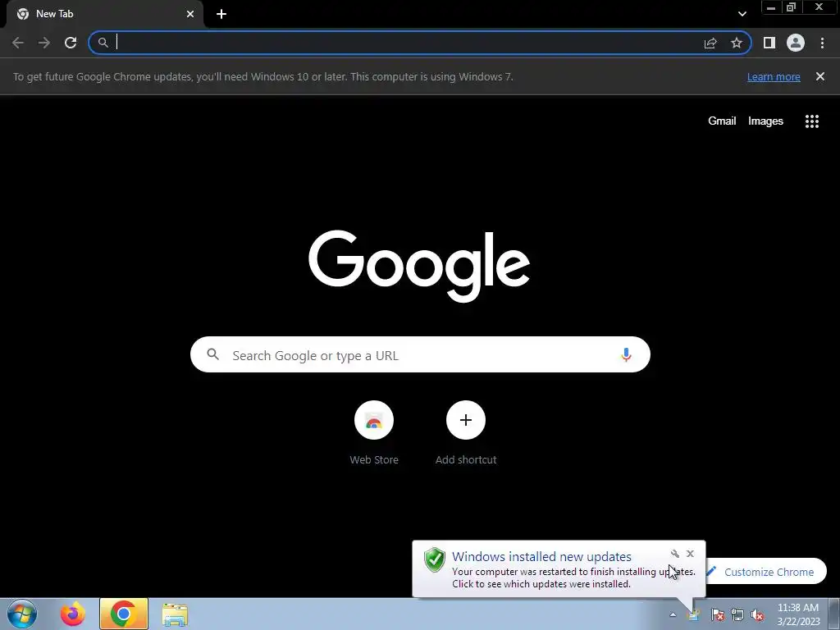The width and height of the screenshot is (840, 630).
Task: Click the Google logo
Action: click(x=419, y=266)
